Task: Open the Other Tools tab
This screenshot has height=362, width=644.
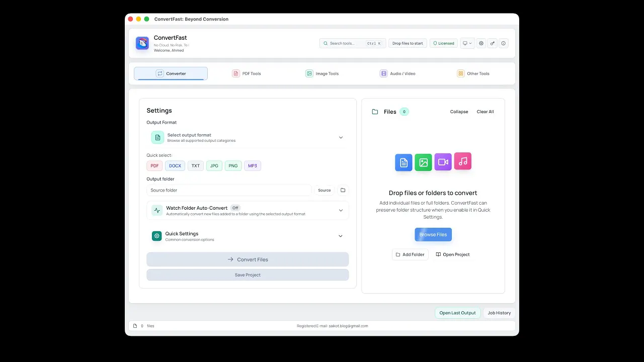Action: (x=473, y=73)
